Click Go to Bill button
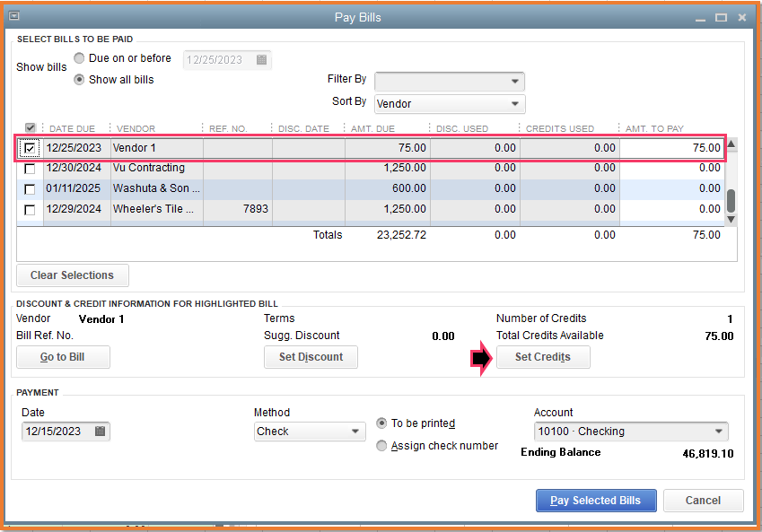Viewport: 762px width, 532px height. [63, 357]
